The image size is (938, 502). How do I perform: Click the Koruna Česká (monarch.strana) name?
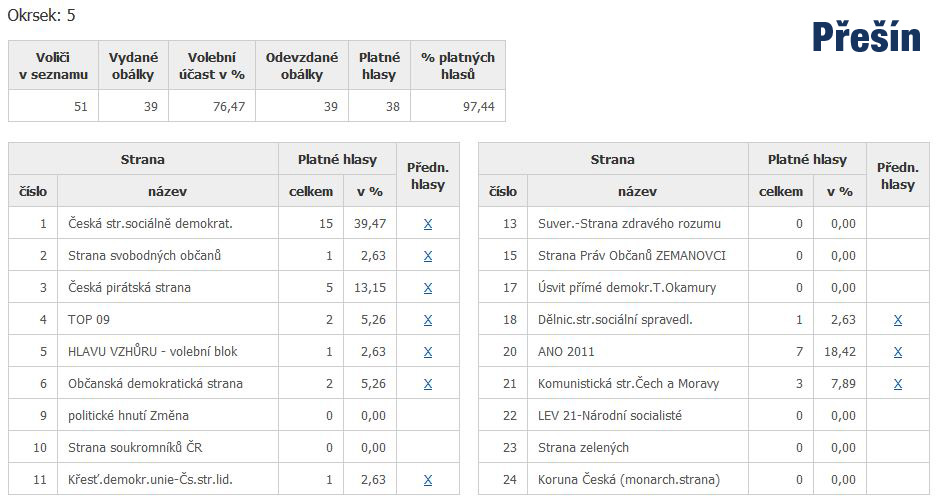coord(629,480)
